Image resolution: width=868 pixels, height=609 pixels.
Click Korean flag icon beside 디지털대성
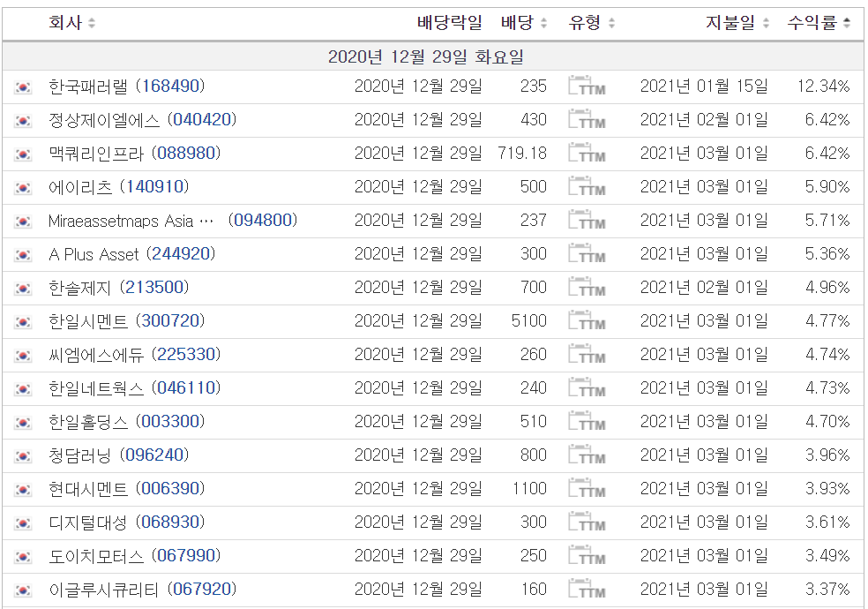(x=23, y=523)
